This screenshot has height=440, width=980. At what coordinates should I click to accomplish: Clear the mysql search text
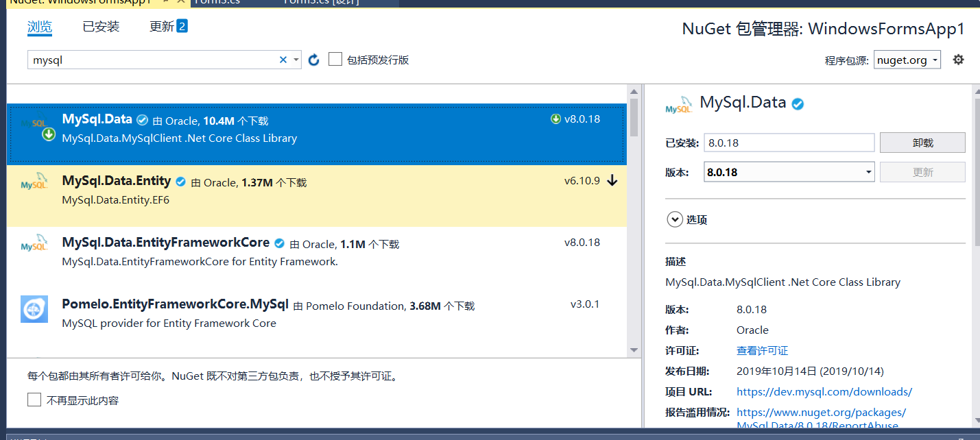click(x=283, y=60)
